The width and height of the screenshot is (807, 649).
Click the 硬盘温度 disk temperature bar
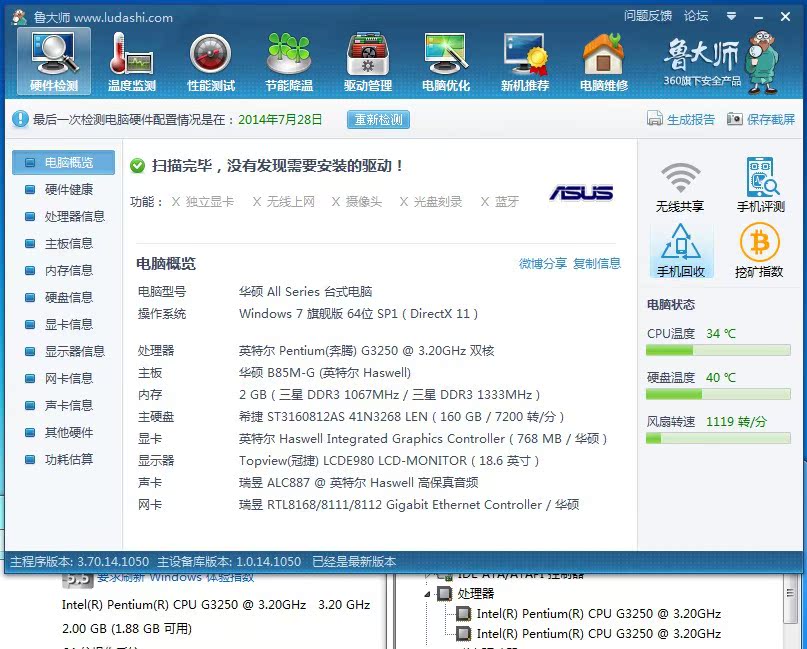[718, 394]
